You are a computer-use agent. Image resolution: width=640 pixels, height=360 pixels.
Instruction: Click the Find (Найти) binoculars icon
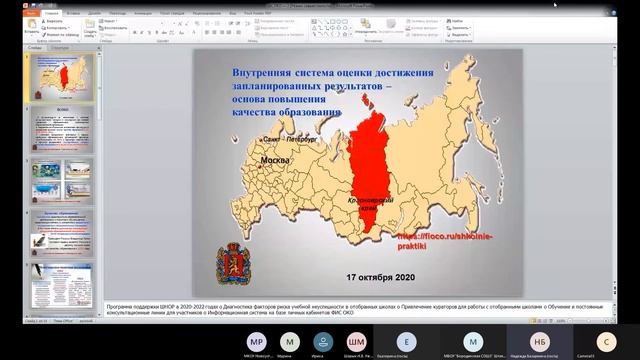pos(449,21)
